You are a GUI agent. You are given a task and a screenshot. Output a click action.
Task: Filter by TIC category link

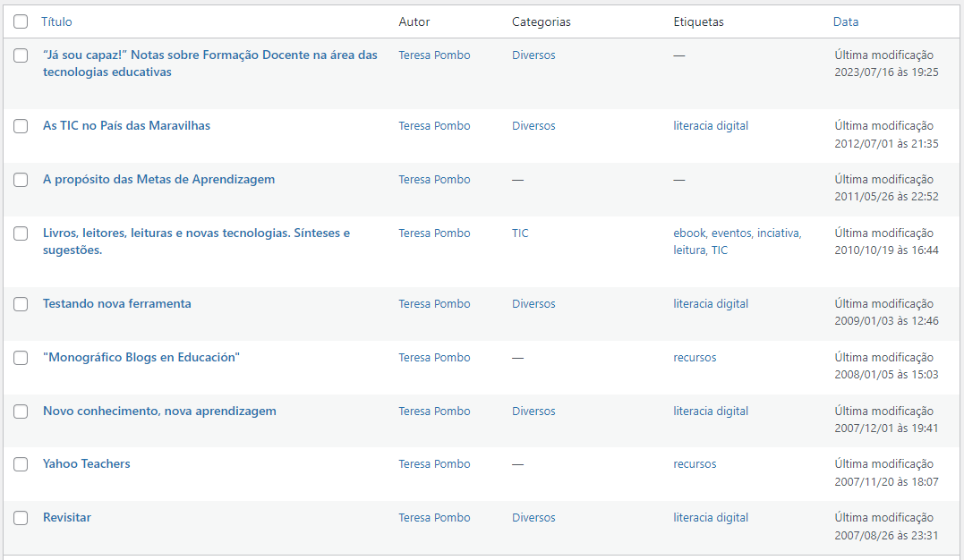pos(520,233)
